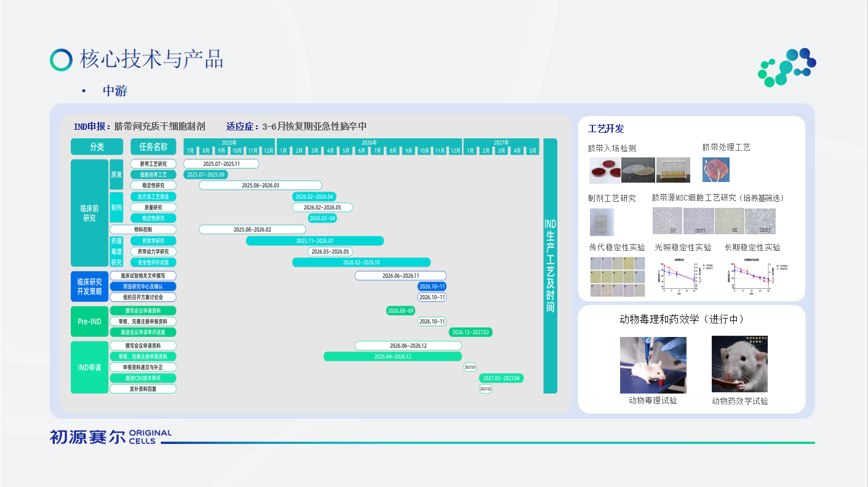Select the 光照稳定性实验 line chart
This screenshot has width=868, height=487.
680,277
